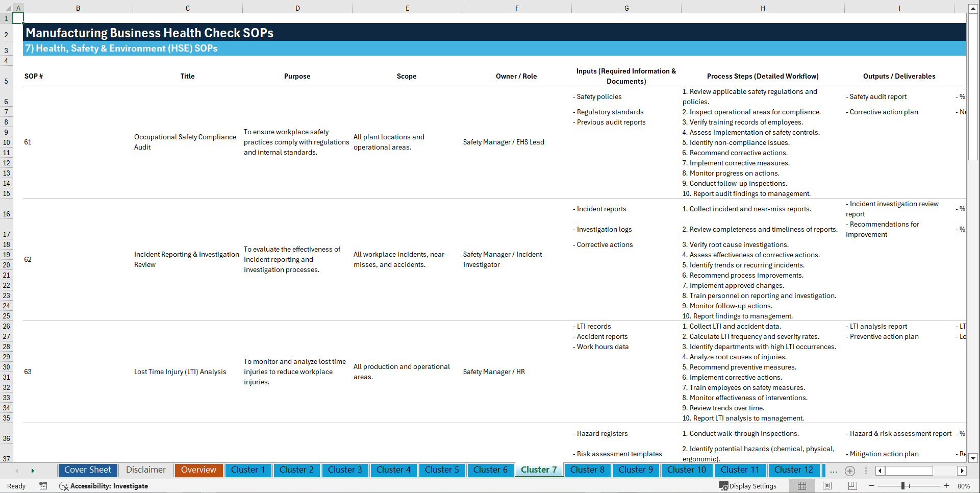
Task: Switch to the Cluster 8 tab
Action: pos(587,470)
